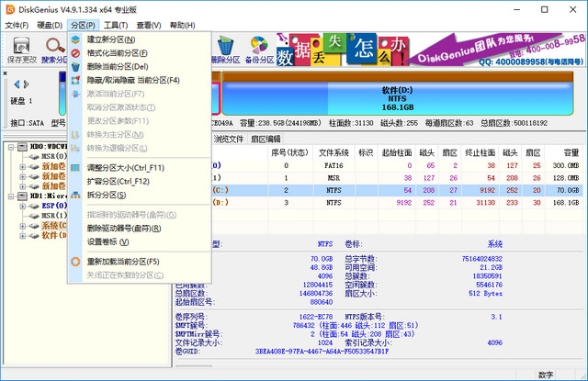Image resolution: width=588 pixels, height=381 pixels.
Task: Collapse the HD0 disk tree node
Action: click(10, 146)
